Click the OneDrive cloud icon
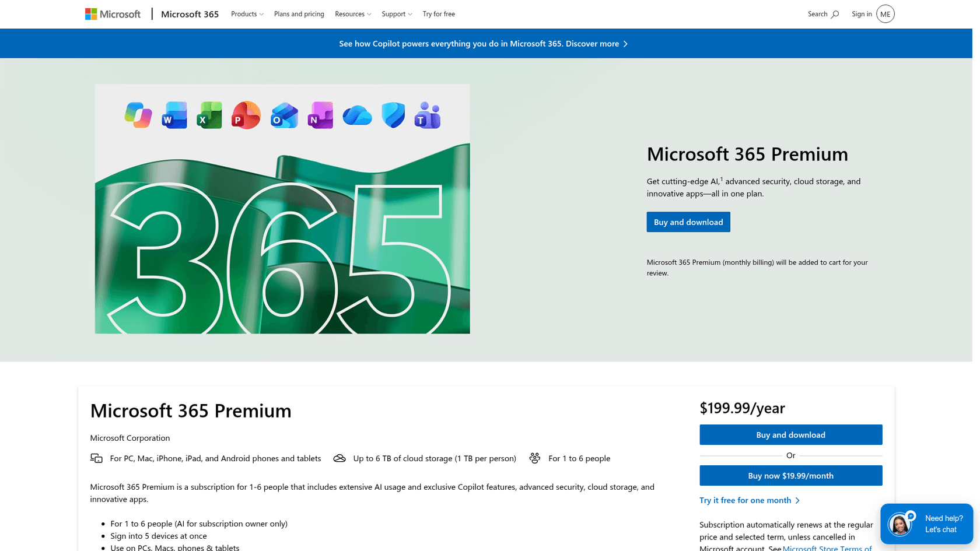Screen dimensions: 980x551 (357, 115)
